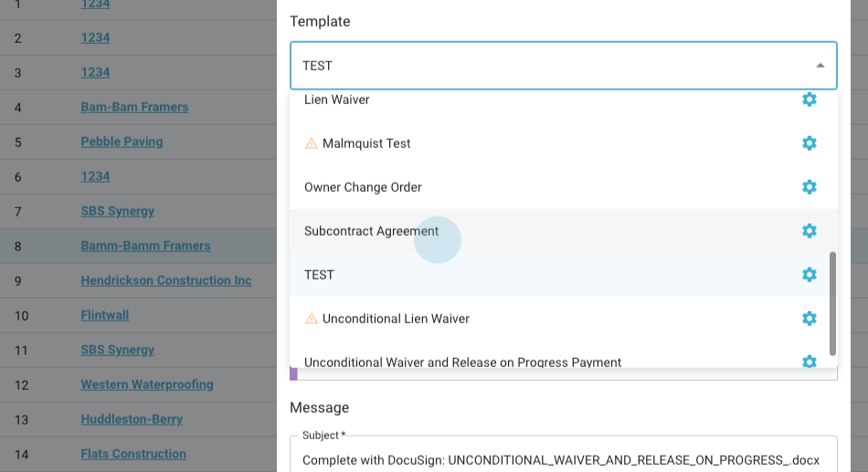Click Western Waterproofing link
The width and height of the screenshot is (868, 472).
click(146, 384)
